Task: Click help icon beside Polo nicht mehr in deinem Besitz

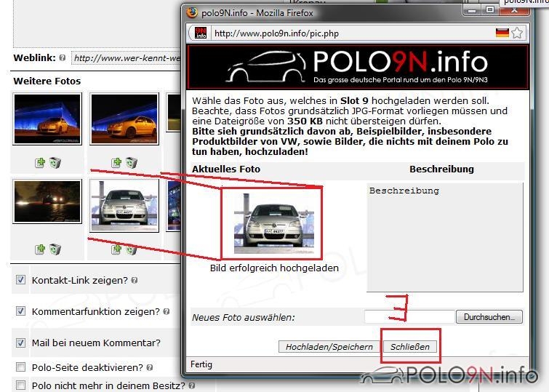Action: [x=191, y=385]
